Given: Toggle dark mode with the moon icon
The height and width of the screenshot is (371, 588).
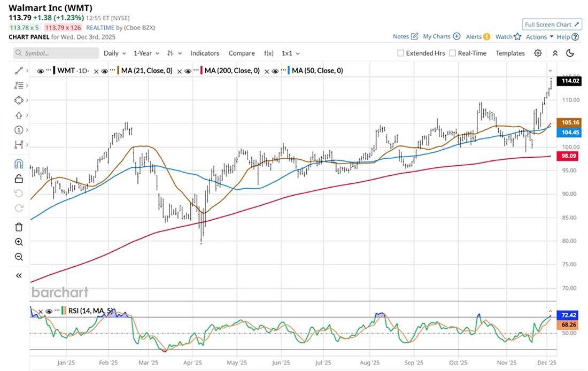Looking at the screenshot, I should (x=569, y=53).
